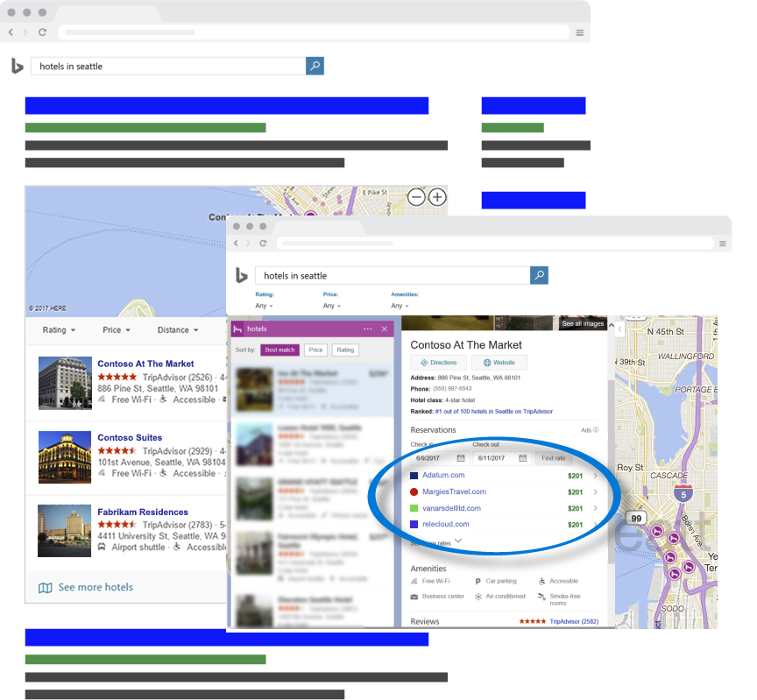The image size is (757, 700).
Task: Click the Ads info icon
Action: pos(596,429)
